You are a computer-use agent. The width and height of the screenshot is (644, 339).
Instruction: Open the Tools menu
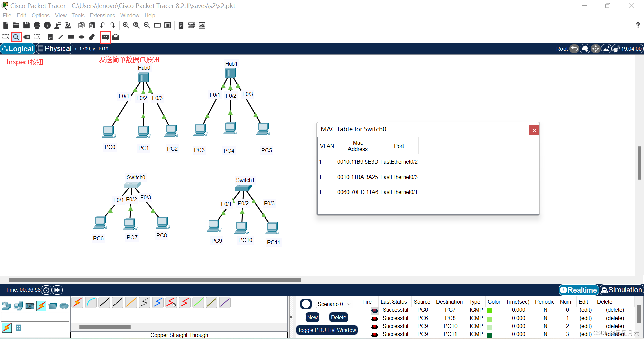coord(78,15)
